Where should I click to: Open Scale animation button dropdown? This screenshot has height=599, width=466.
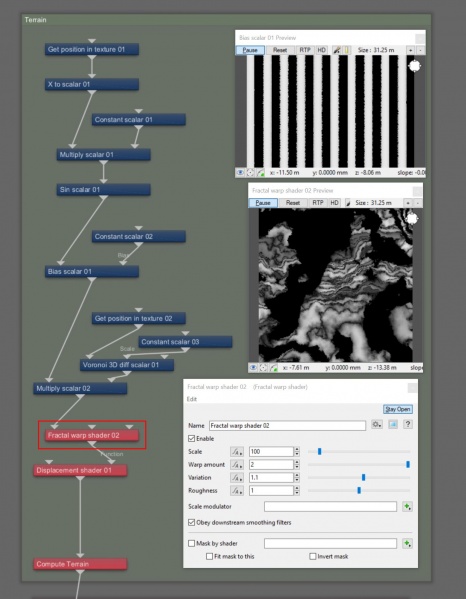pos(237,452)
